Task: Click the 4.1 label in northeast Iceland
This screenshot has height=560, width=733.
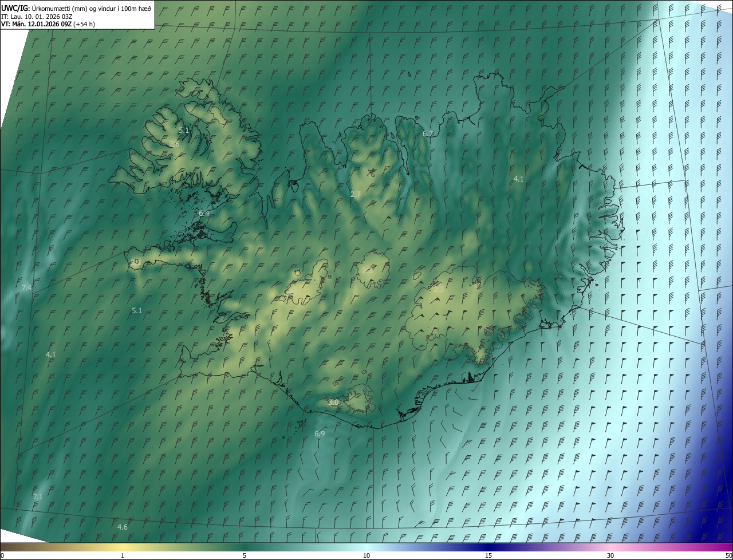Action: click(x=518, y=179)
